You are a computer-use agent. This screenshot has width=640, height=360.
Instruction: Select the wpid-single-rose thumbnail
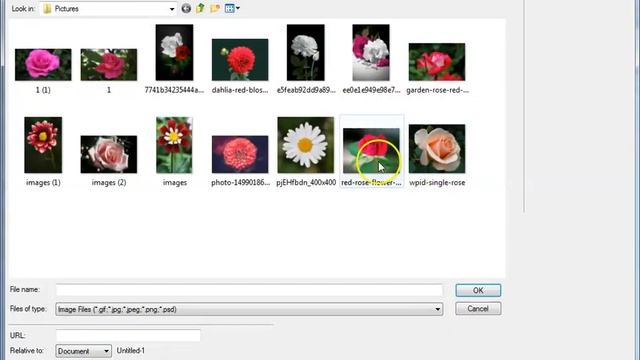pos(437,149)
